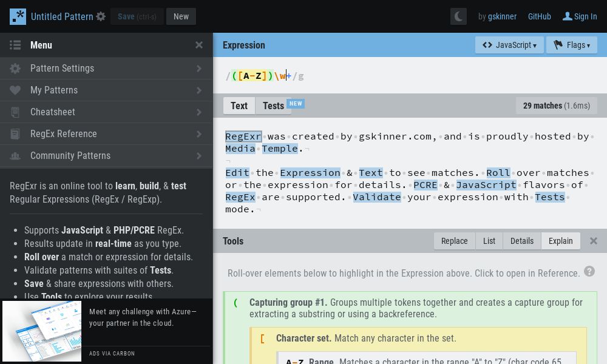Click the highlighted match "Expression"
607x364 pixels.
[x=310, y=173]
